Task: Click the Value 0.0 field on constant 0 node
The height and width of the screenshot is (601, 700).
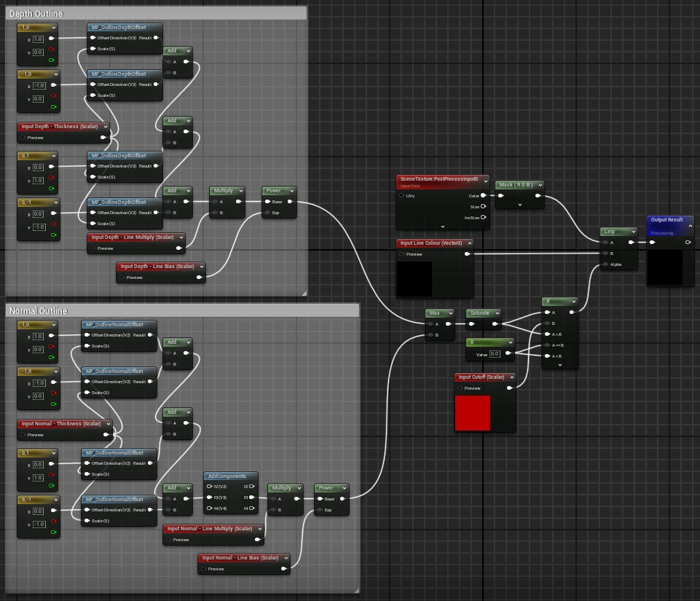Action: (495, 354)
